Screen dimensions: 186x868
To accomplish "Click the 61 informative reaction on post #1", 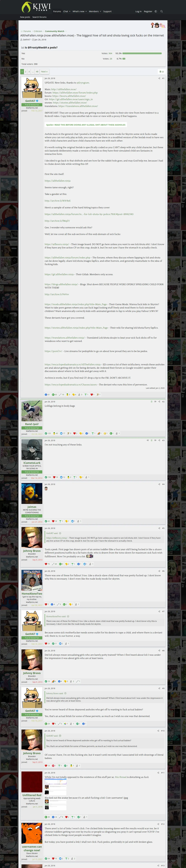I will [x=47, y=395].
